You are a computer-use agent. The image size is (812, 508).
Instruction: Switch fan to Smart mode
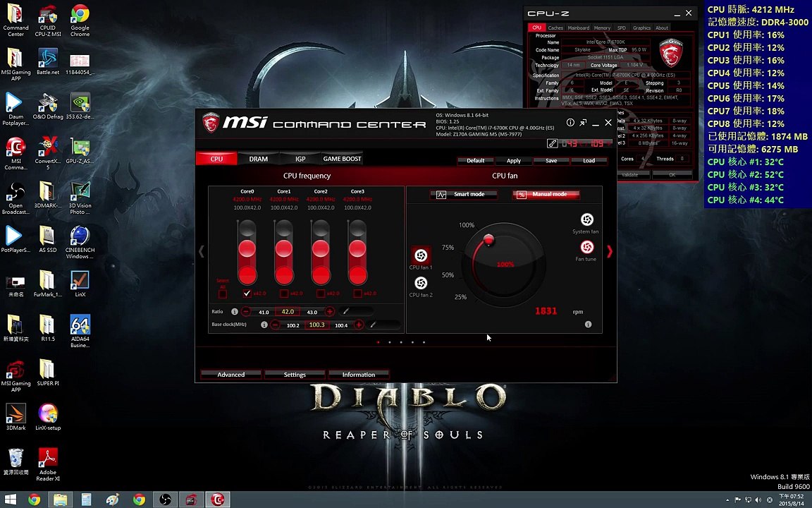point(464,195)
